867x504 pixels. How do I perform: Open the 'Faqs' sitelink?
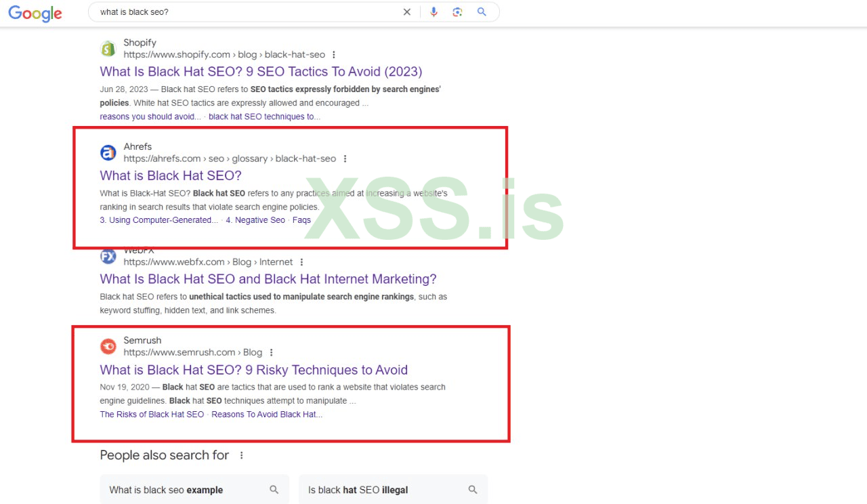(301, 220)
